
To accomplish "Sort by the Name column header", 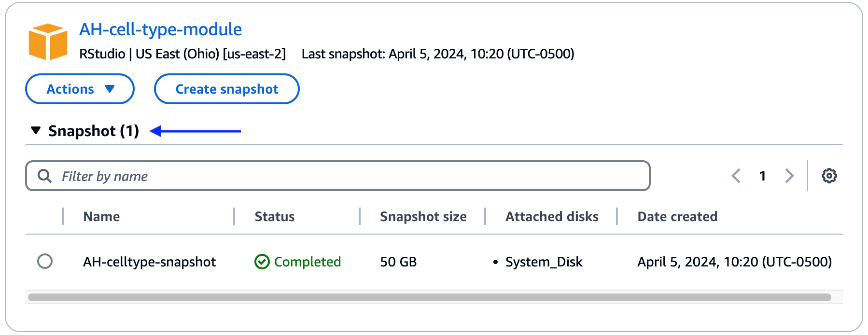I will point(101,216).
